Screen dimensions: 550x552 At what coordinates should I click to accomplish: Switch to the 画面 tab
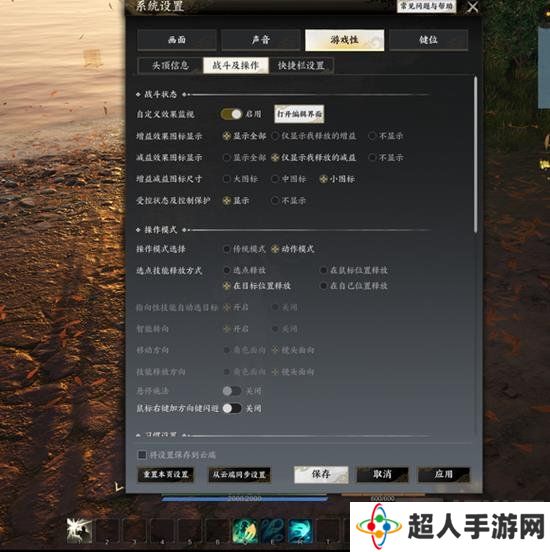point(177,40)
